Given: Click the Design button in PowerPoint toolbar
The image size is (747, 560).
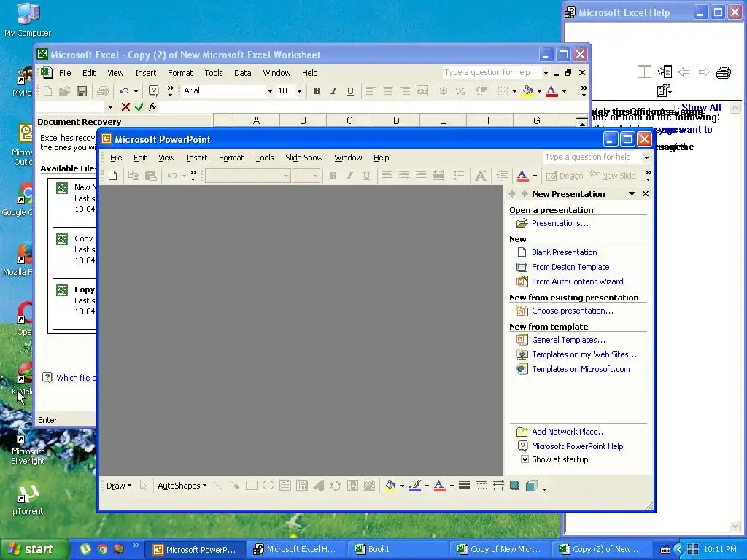Looking at the screenshot, I should 565,176.
